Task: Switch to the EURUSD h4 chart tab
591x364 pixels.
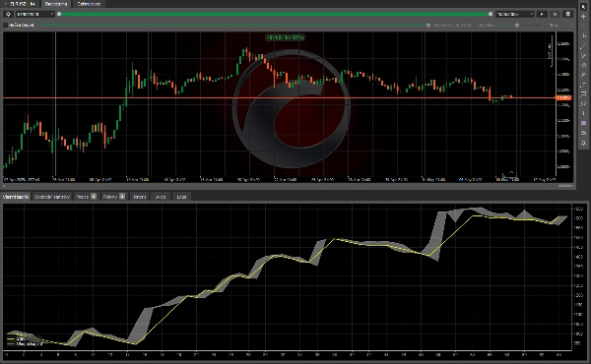Action: (x=21, y=3)
